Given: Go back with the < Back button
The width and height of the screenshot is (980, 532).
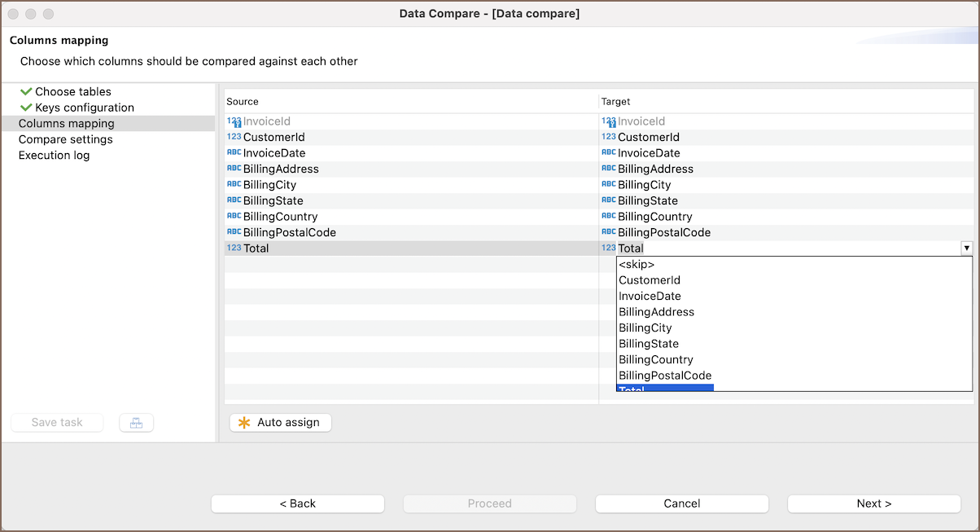Looking at the screenshot, I should point(298,503).
